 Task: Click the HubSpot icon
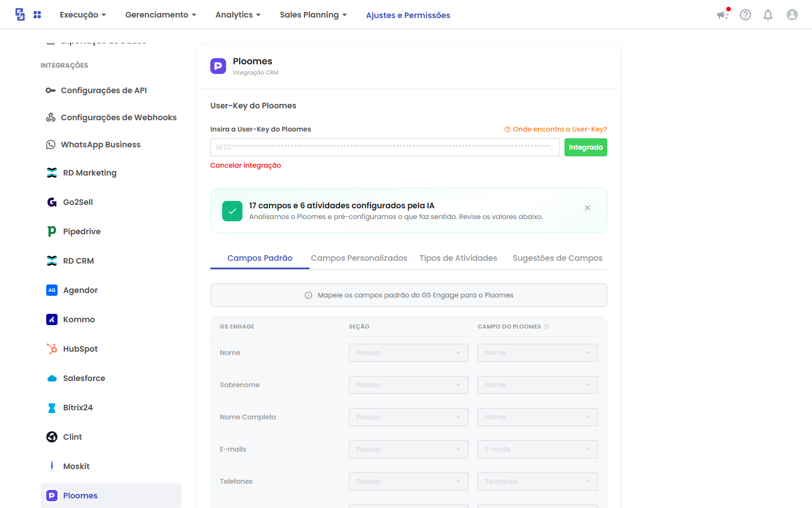[x=52, y=349]
